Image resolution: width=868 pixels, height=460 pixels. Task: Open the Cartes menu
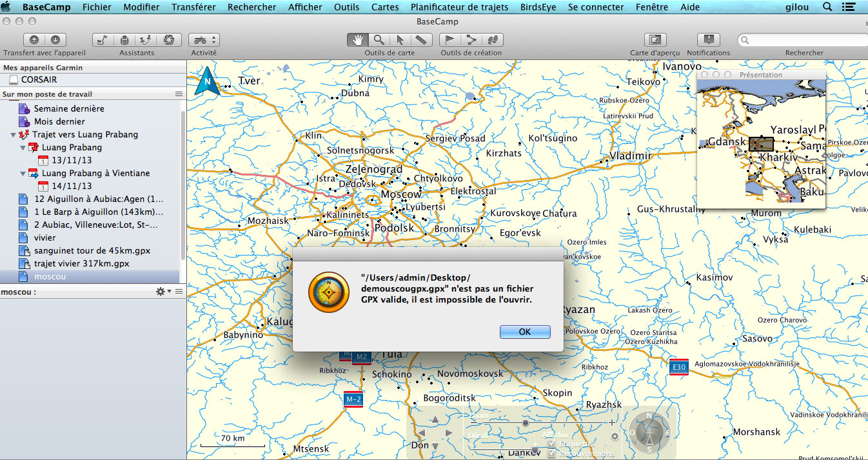[x=384, y=7]
